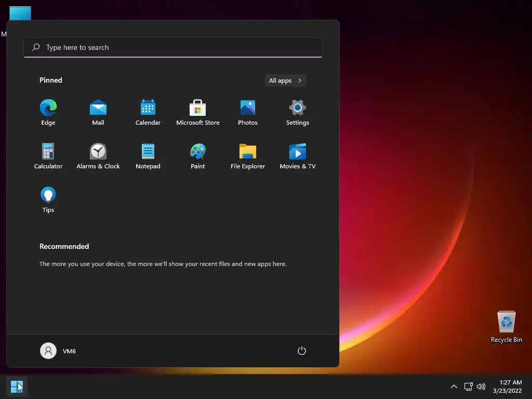Image resolution: width=532 pixels, height=399 pixels.
Task: Open Notepad
Action: pos(148,156)
